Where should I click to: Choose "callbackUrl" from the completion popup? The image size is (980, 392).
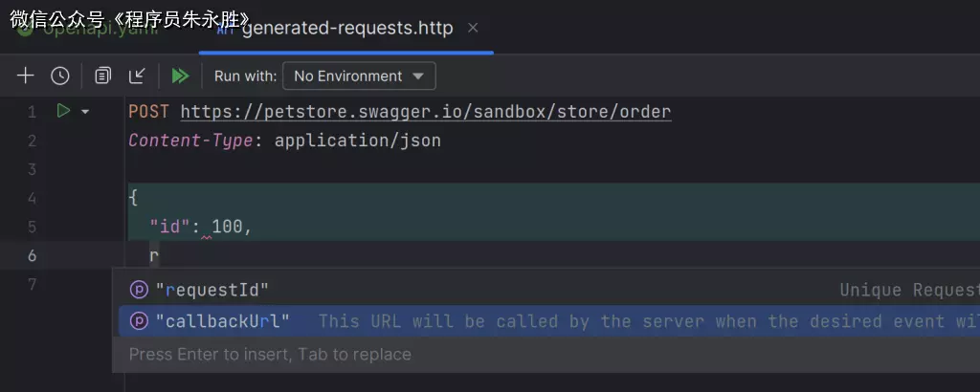pyautogui.click(x=222, y=321)
